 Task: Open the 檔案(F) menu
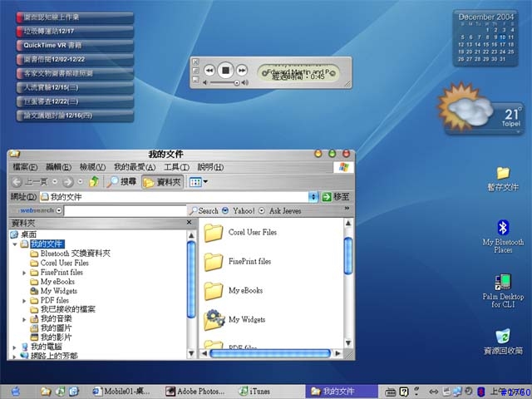(25, 167)
